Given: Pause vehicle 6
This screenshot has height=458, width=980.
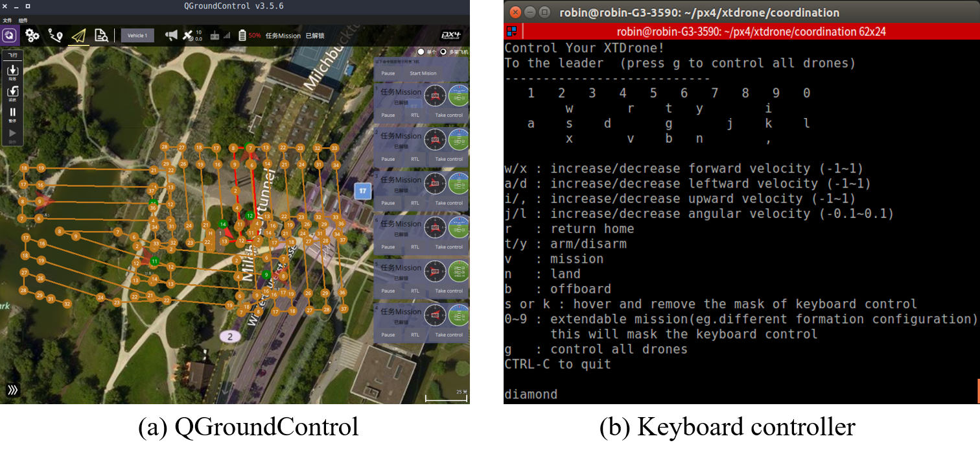Looking at the screenshot, I should tap(388, 247).
